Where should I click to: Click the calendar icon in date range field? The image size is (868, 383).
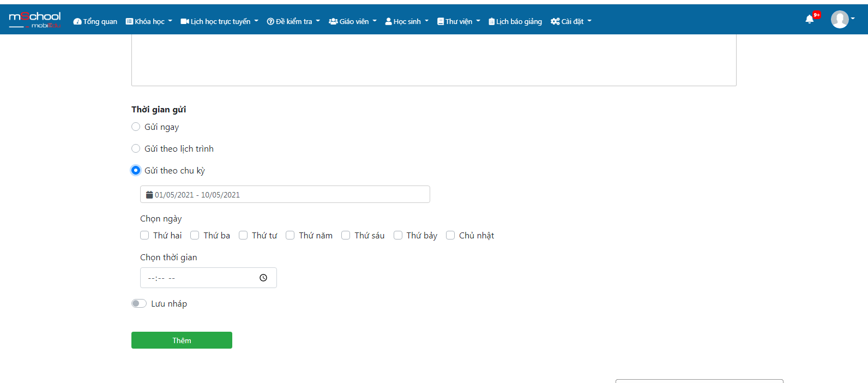[149, 195]
